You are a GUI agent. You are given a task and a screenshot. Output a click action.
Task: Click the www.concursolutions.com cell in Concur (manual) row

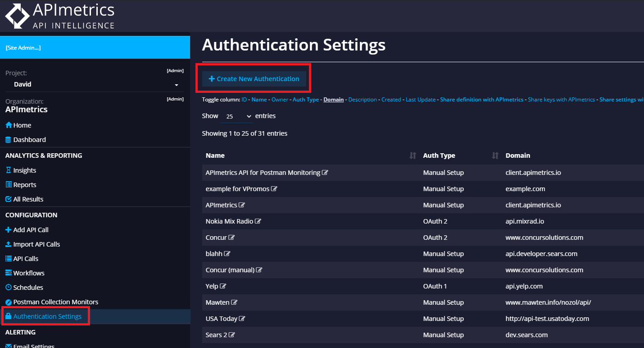[x=544, y=270]
